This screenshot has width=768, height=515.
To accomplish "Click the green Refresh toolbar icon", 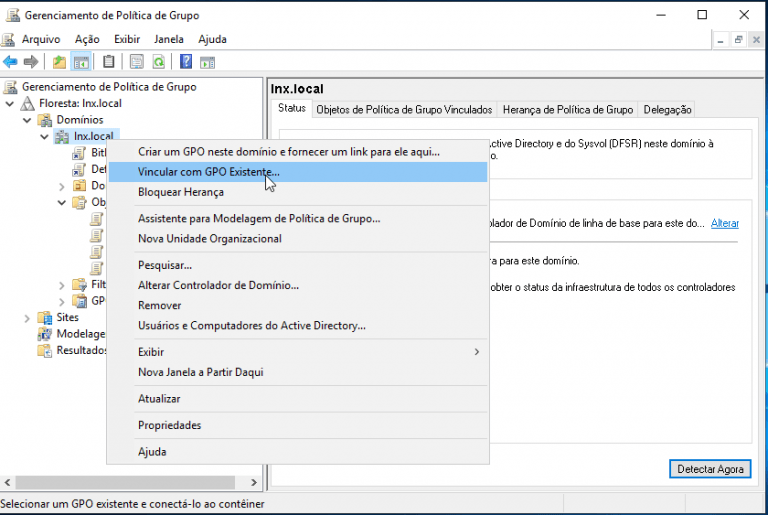I will [158, 62].
